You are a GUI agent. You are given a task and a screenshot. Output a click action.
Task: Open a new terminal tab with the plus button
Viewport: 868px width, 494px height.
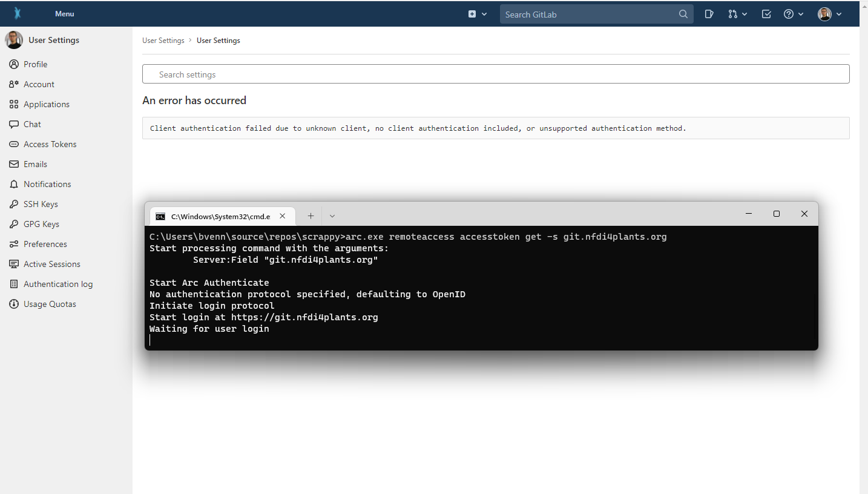(311, 216)
